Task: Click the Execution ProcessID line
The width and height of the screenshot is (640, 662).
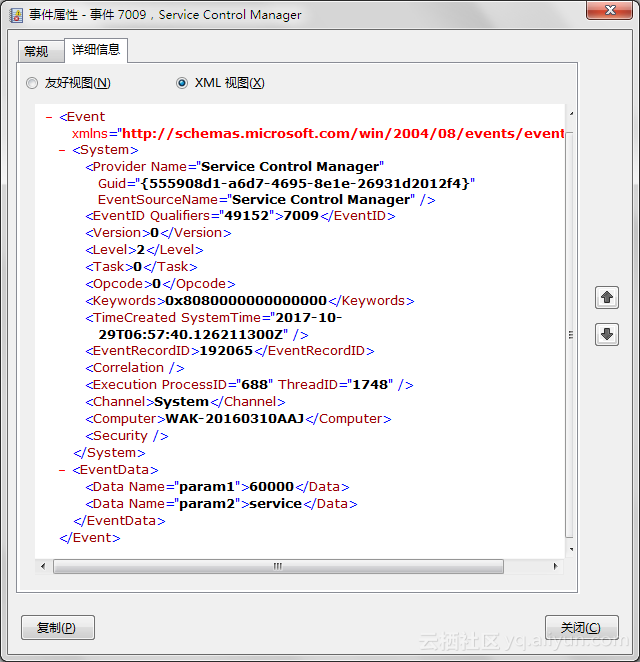Action: [249, 385]
